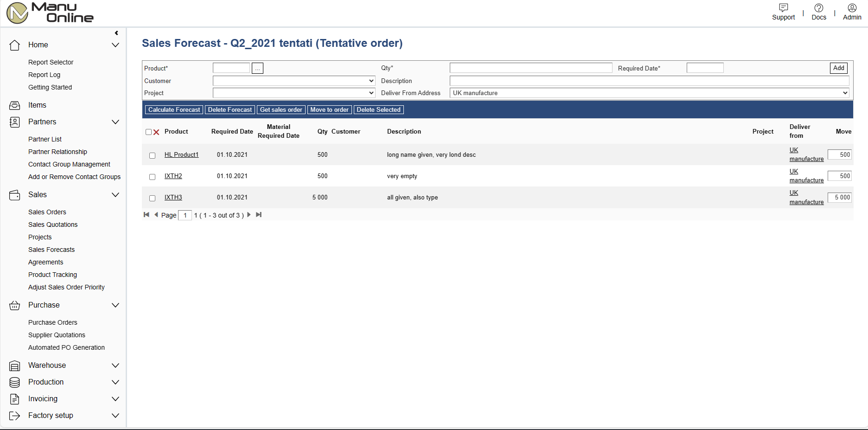This screenshot has height=430, width=868.
Task: Open the Admin user profile icon
Action: pos(852,8)
